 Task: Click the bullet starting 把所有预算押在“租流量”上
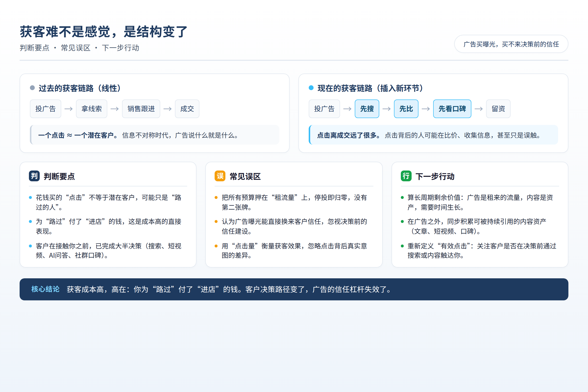click(294, 202)
